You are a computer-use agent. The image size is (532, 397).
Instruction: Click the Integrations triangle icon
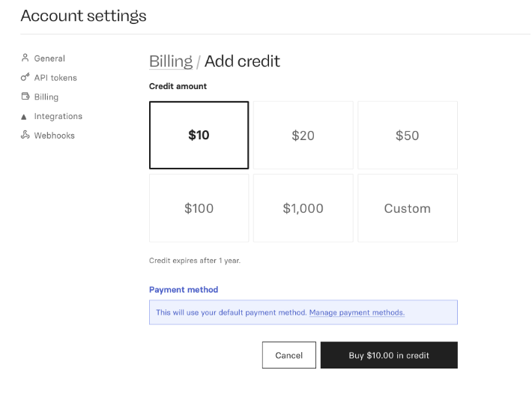[x=25, y=117]
